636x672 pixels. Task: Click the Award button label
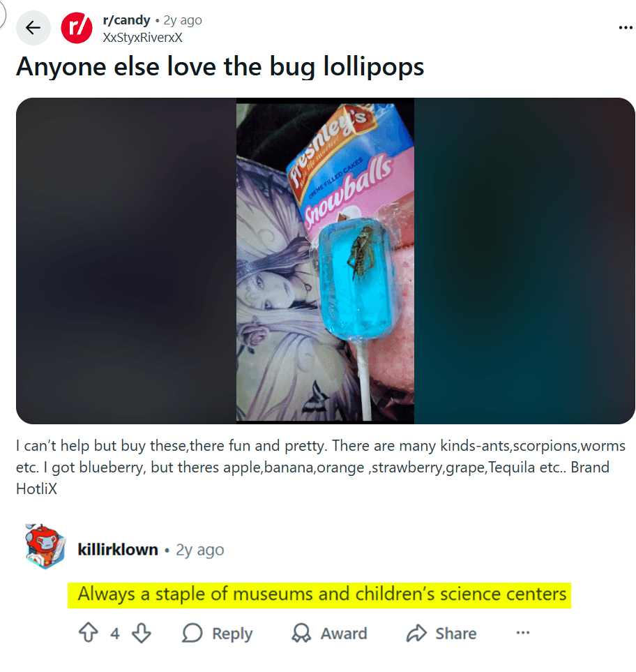[344, 633]
